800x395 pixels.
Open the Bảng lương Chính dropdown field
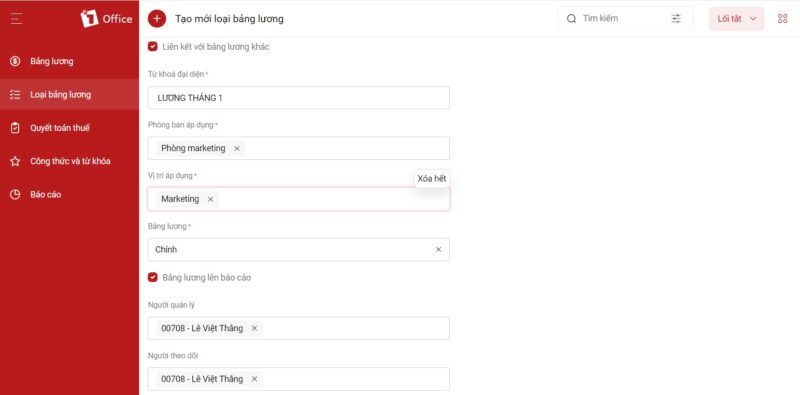tap(298, 250)
